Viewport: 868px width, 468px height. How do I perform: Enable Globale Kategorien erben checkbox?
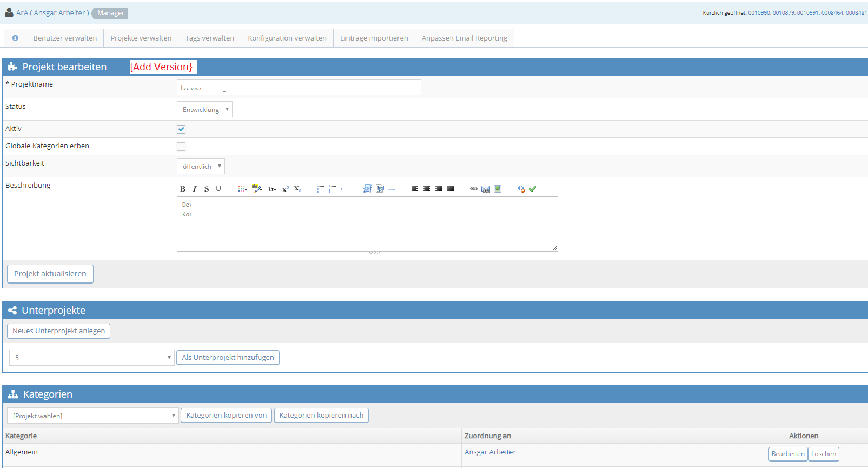(x=181, y=147)
